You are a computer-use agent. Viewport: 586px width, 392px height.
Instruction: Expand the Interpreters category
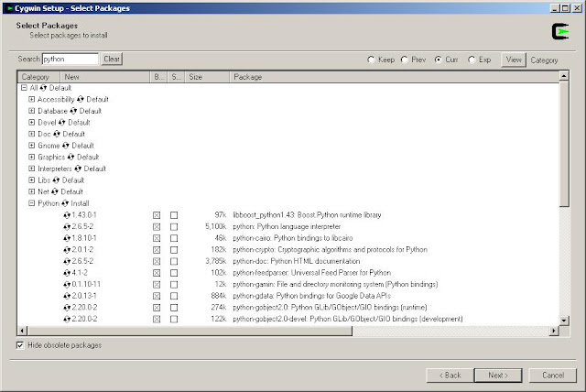click(32, 169)
